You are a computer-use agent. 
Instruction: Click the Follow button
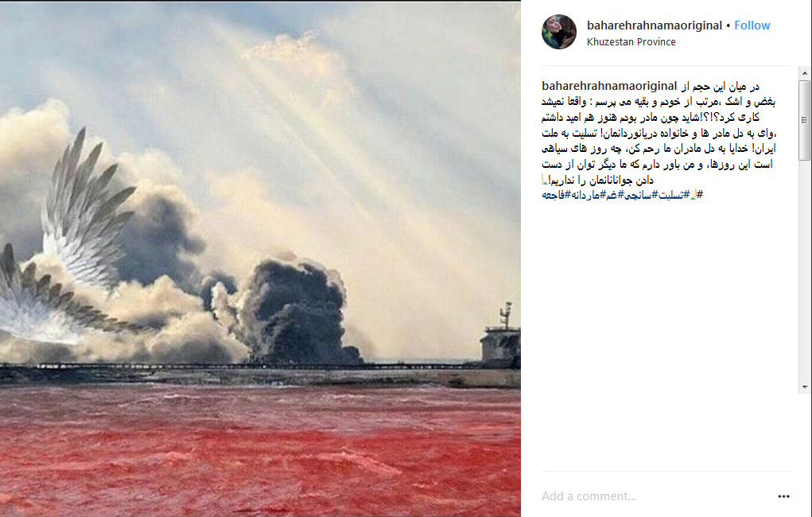[x=752, y=25]
